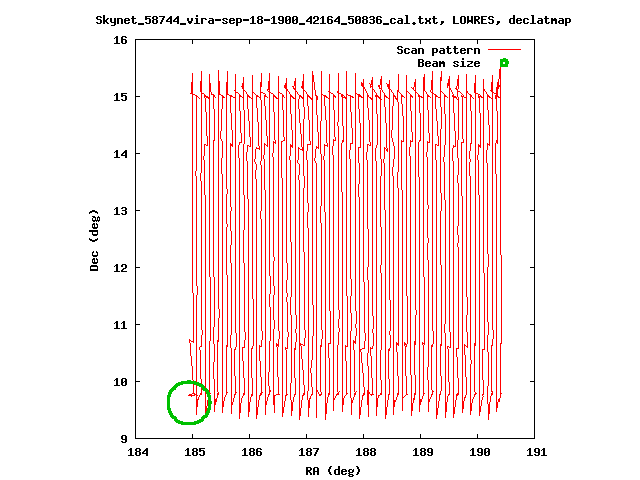
Task: Click the 'Dec (deg)' axis label
Action: pos(94,240)
